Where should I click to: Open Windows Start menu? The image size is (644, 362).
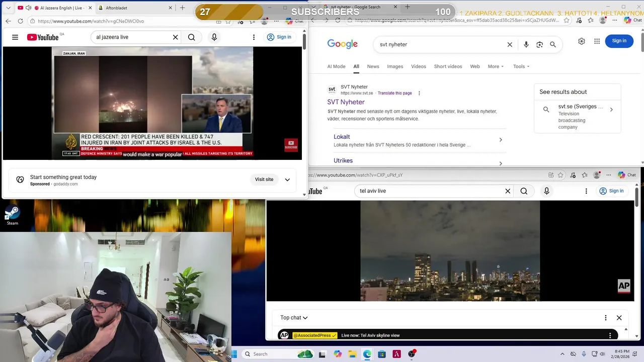click(x=234, y=354)
